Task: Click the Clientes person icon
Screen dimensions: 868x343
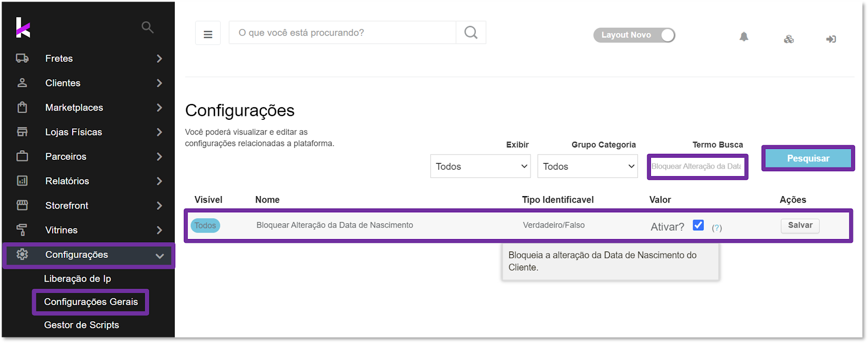Action: tap(22, 83)
